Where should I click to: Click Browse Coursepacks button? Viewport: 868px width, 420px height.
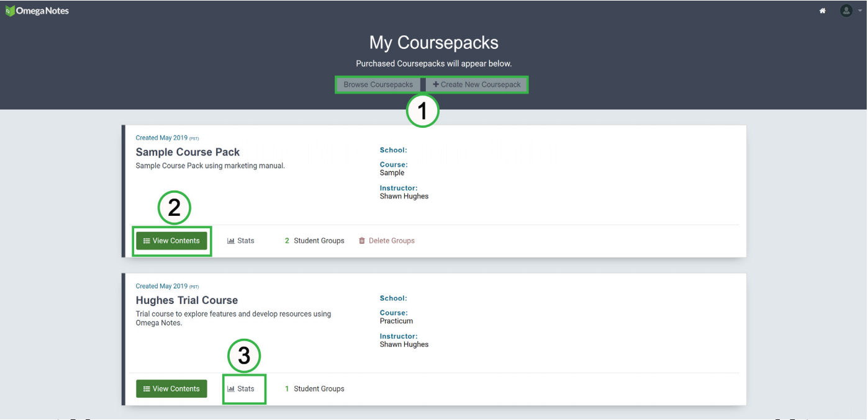(x=378, y=84)
